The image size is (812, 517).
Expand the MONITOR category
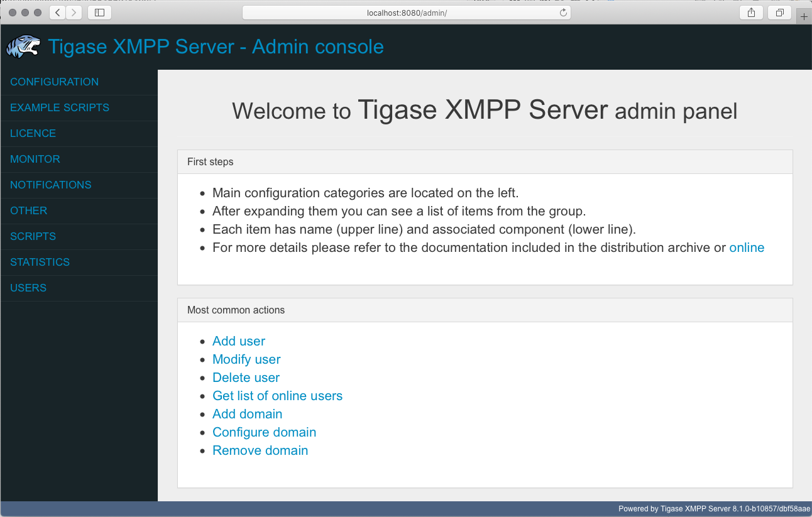point(79,160)
